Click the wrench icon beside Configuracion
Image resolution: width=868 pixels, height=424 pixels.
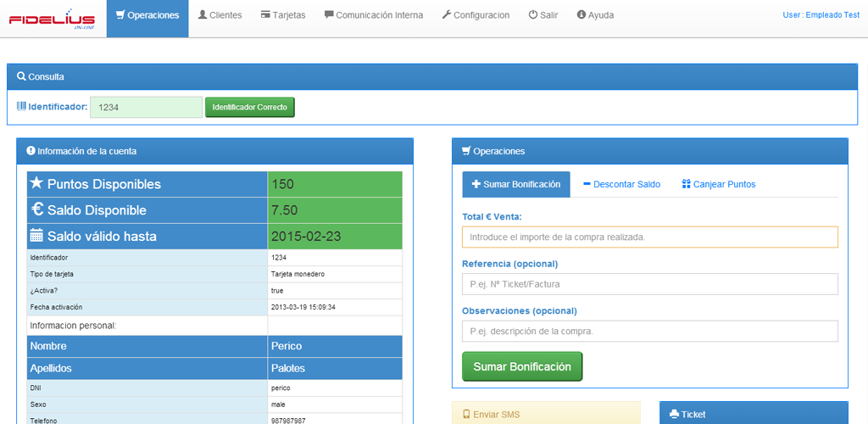coord(446,15)
